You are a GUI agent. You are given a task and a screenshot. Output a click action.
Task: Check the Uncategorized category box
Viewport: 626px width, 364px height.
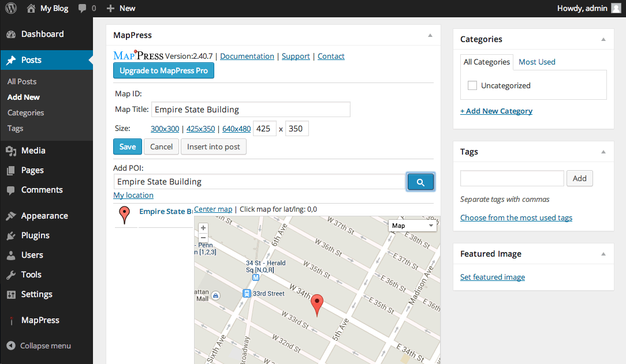click(472, 85)
